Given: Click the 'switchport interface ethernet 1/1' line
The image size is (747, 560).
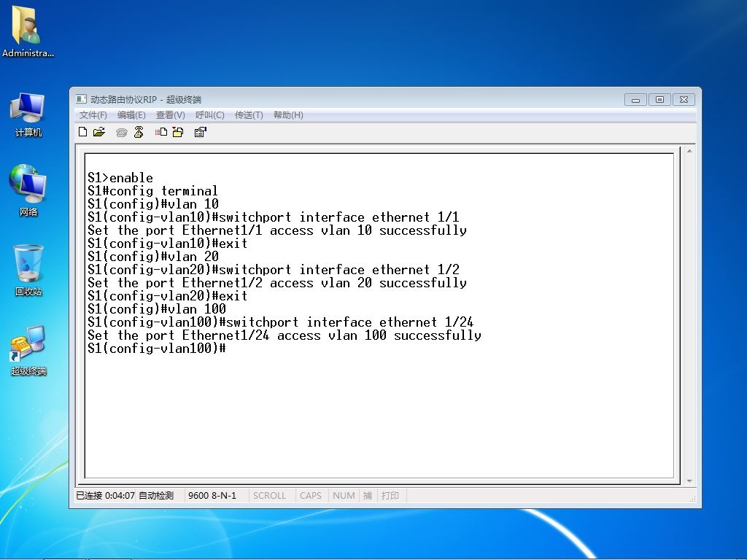Looking at the screenshot, I should 273,217.
